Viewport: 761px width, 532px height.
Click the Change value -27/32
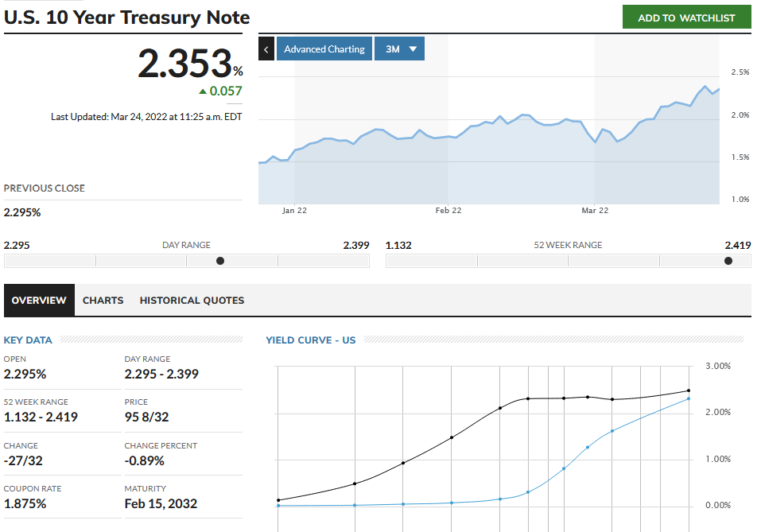(23, 460)
